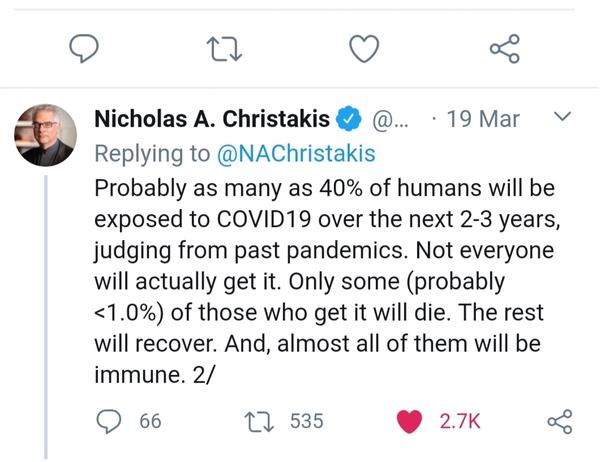Tap the share icon in the top action row
Viewport: 600px width, 462px height.
(504, 48)
